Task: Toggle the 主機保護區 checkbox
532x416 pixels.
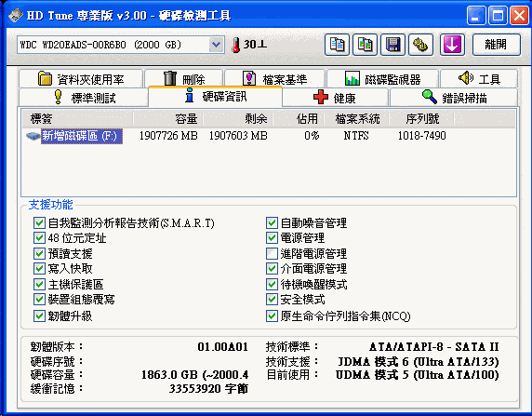Action: (39, 284)
